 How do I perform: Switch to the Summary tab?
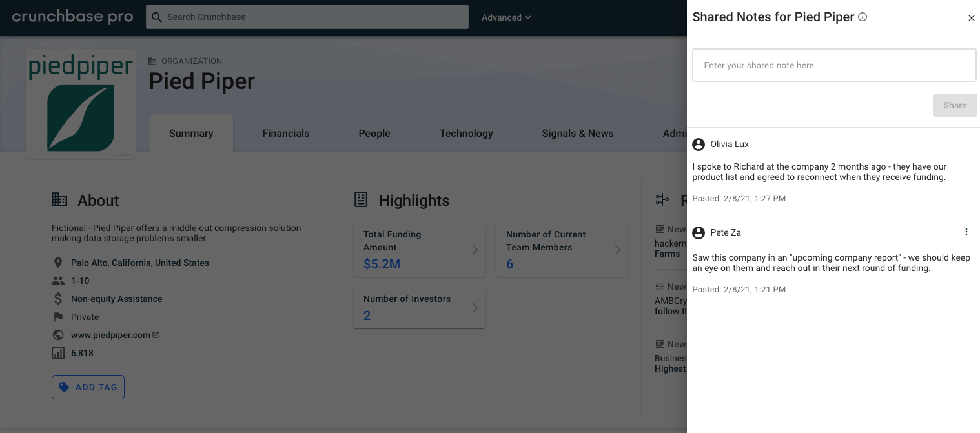(x=191, y=134)
